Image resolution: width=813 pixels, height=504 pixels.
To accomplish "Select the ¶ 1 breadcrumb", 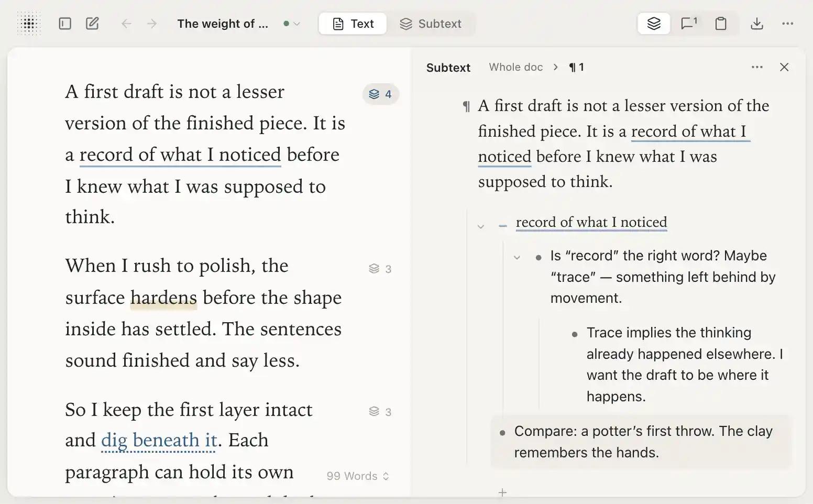I will tap(576, 67).
